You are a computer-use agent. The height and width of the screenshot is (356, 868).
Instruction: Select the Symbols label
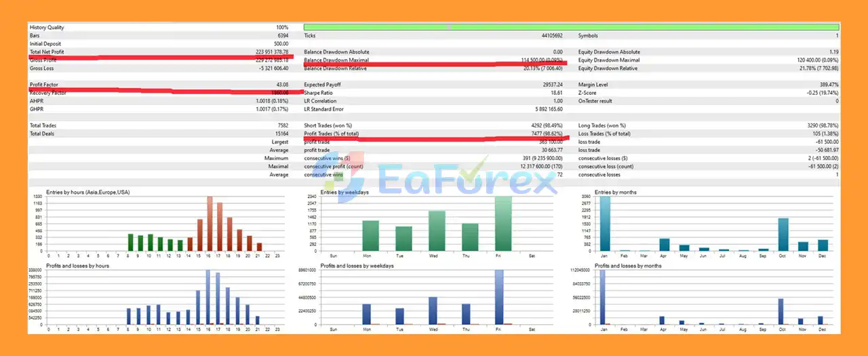point(587,35)
